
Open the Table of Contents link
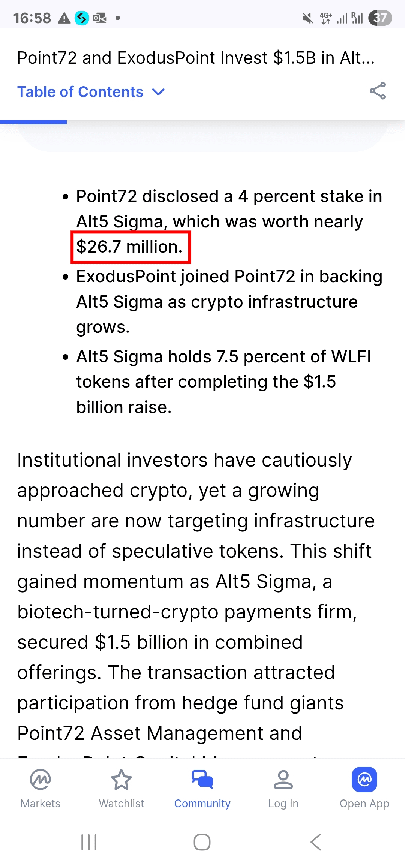pos(80,92)
